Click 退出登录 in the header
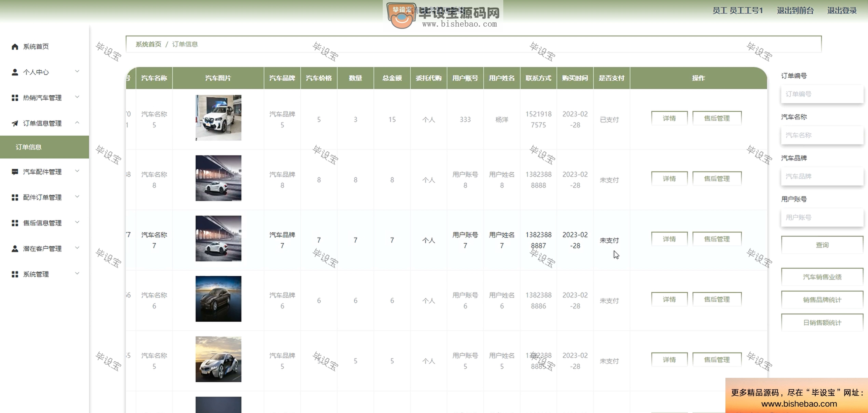 pyautogui.click(x=842, y=10)
